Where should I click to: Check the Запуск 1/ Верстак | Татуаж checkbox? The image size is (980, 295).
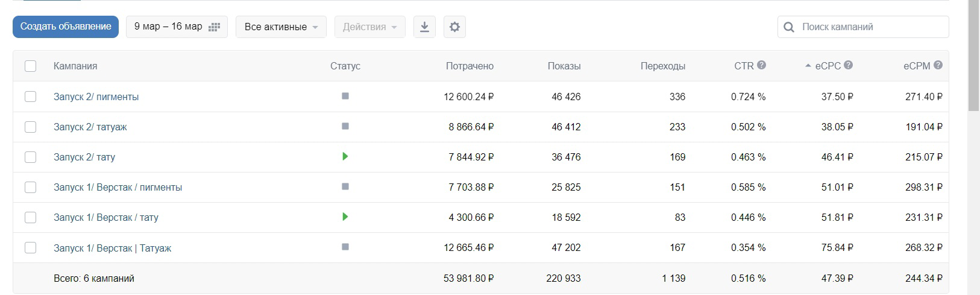30,247
